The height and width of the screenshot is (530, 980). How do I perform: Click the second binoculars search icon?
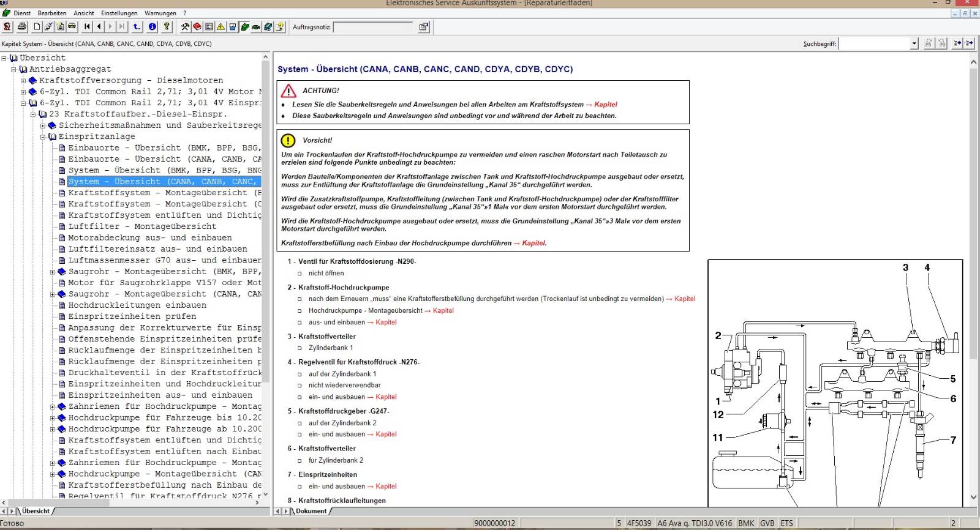pyautogui.click(x=941, y=43)
